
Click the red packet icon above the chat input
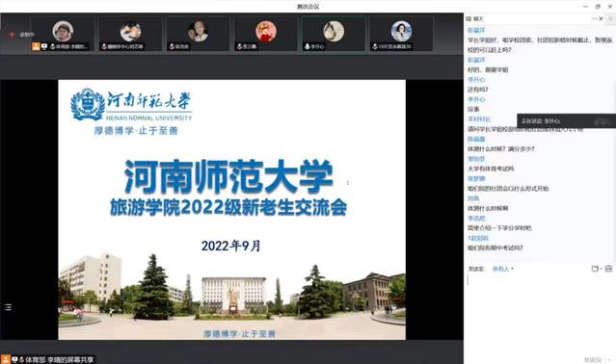pyautogui.click(x=608, y=269)
